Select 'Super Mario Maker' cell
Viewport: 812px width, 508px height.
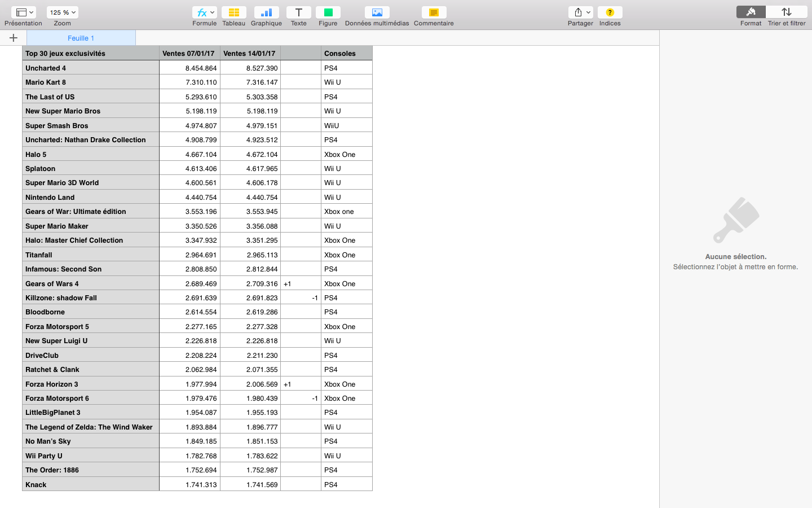coord(91,226)
